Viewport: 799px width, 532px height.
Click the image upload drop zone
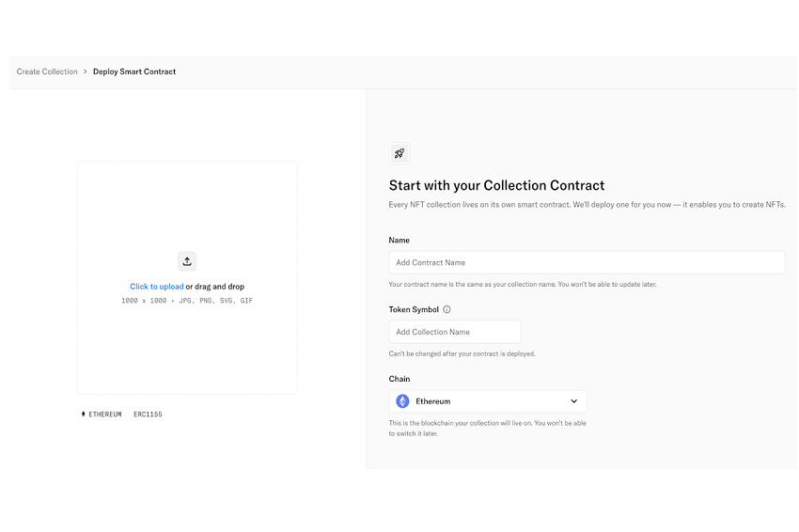(x=187, y=278)
